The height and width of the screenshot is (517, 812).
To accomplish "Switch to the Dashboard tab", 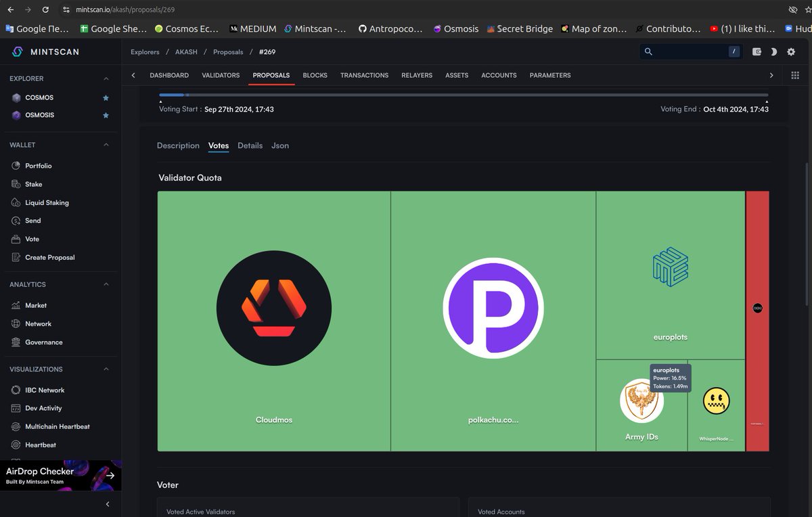I will 169,75.
